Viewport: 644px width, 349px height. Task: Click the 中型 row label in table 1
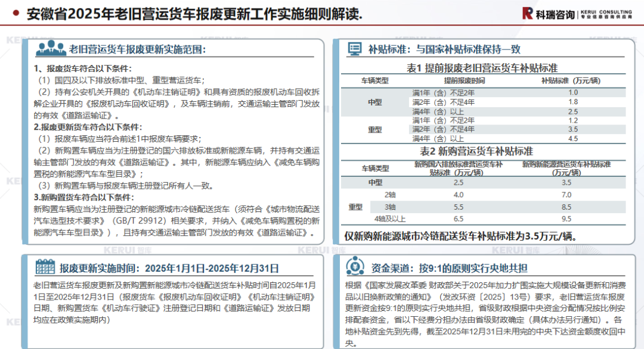click(x=374, y=102)
